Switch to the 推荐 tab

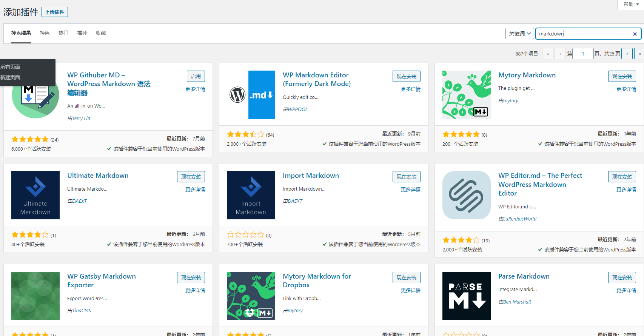click(x=82, y=33)
